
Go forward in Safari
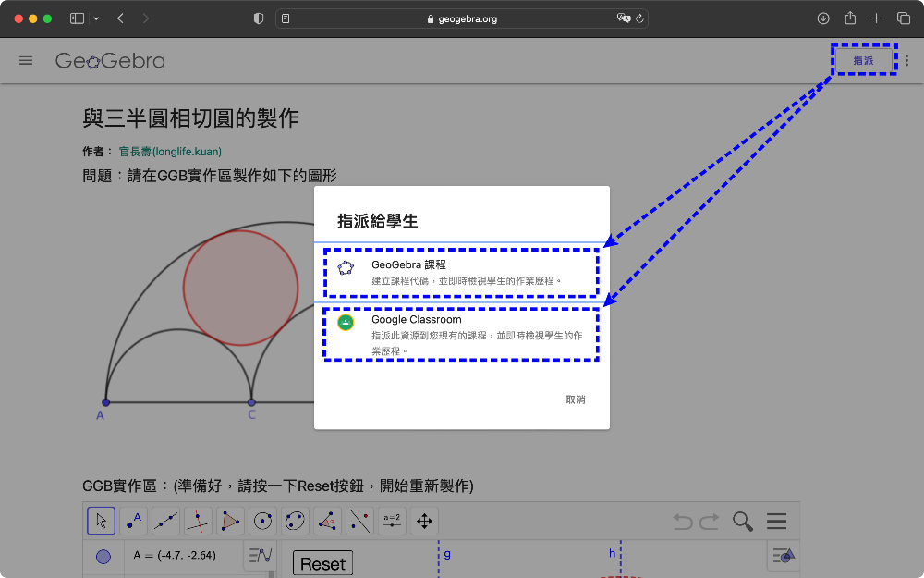pyautogui.click(x=146, y=18)
